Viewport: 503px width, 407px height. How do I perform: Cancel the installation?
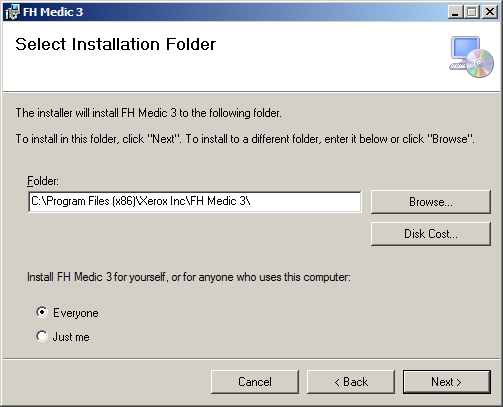pos(255,382)
